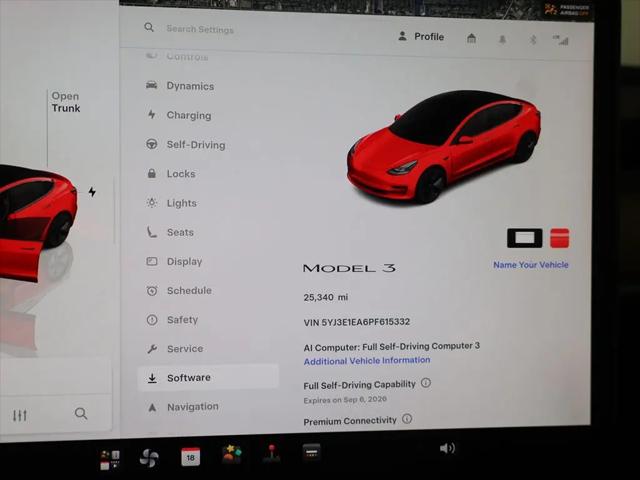The image size is (640, 480).
Task: Open the Arcade joystick icon
Action: tap(271, 453)
